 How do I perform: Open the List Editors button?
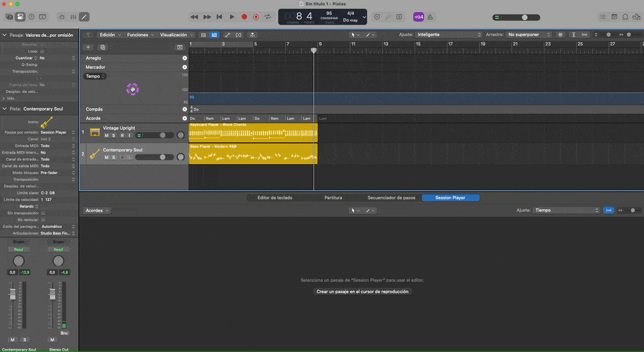[x=602, y=17]
